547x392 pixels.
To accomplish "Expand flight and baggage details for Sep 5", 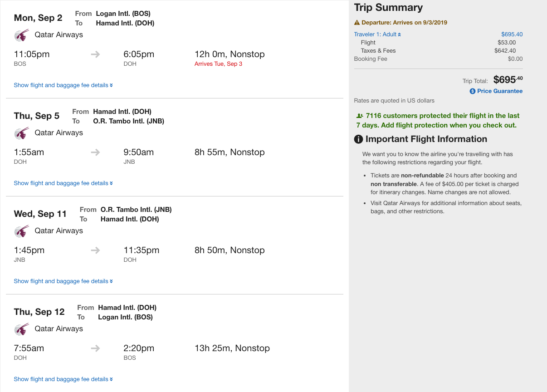I will tap(63, 183).
